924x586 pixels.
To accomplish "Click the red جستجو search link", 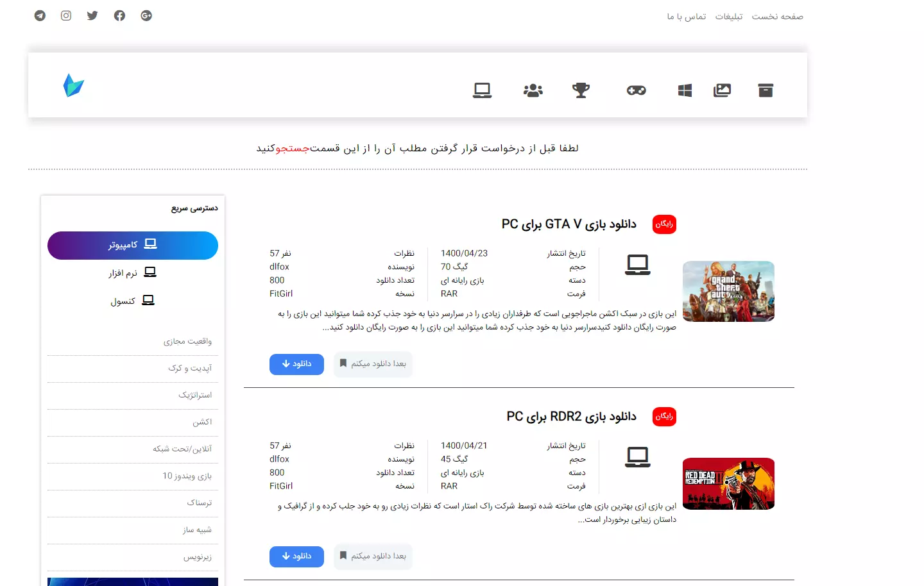I will (x=293, y=149).
